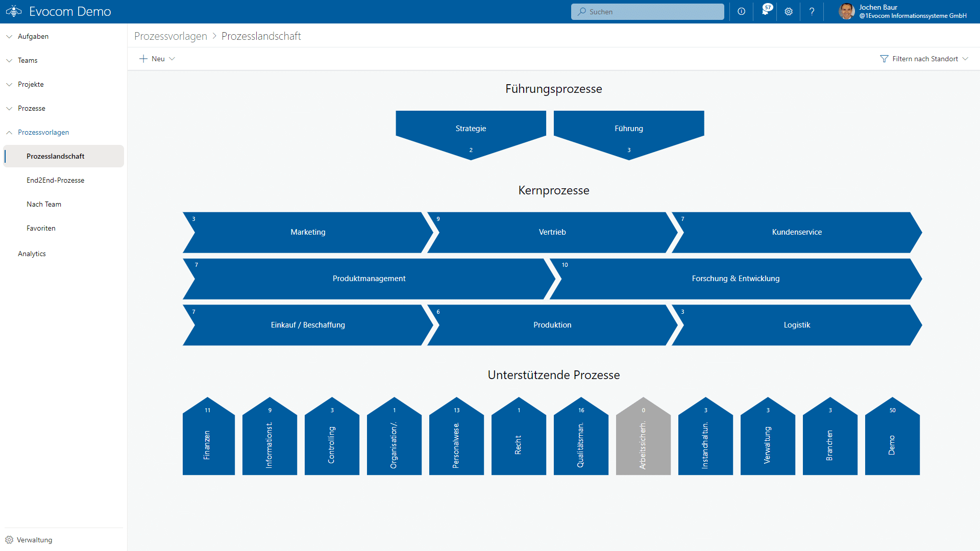Open notifications bell with 57 badge
Image resolution: width=980 pixels, height=551 pixels.
(766, 11)
